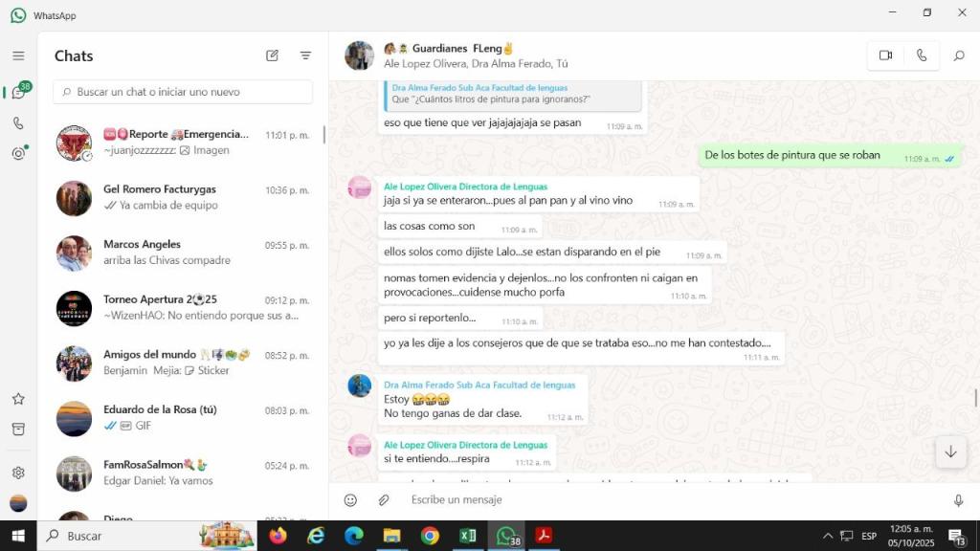View starred messages in sidebar
Screen dimensions: 980x551
(18, 399)
